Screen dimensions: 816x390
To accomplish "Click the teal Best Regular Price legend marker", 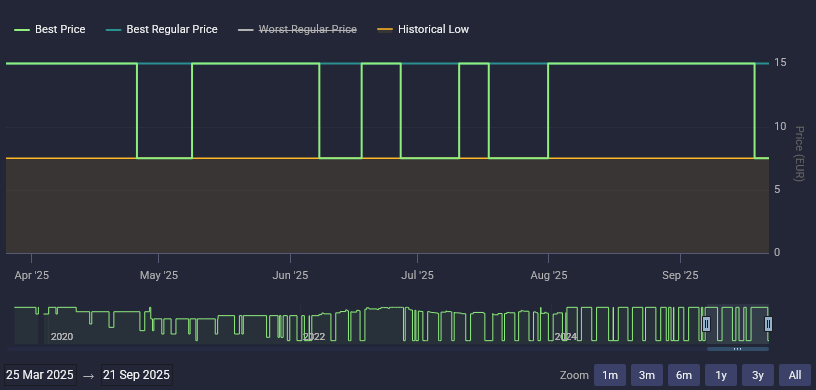I will pos(113,30).
